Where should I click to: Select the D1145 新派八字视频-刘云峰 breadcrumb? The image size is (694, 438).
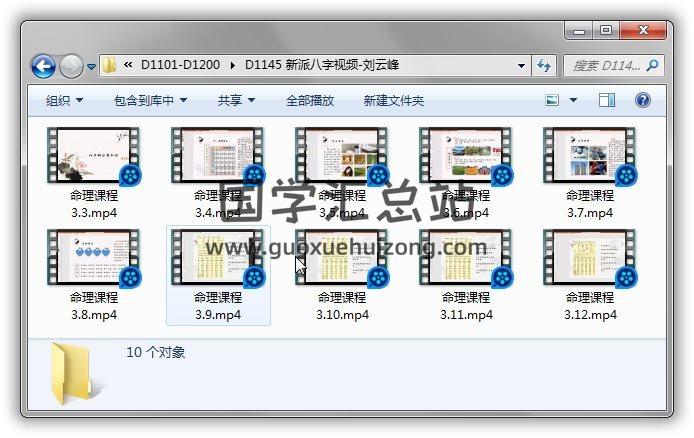point(322,65)
